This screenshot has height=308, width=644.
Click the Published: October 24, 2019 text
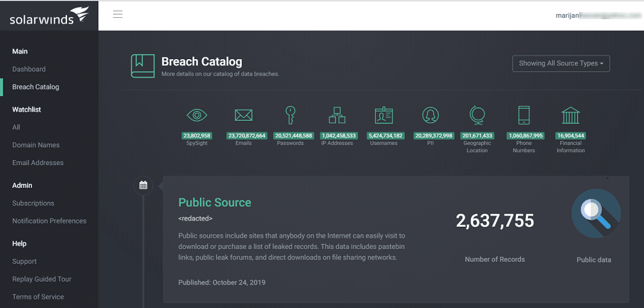coord(222,283)
